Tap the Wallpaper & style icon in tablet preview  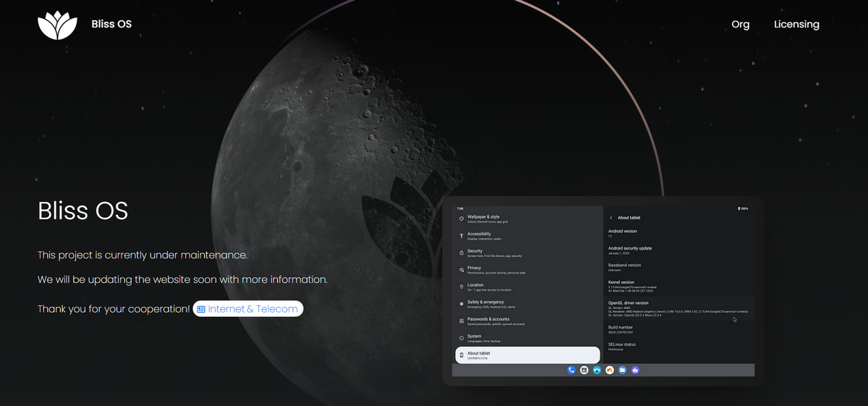(461, 219)
